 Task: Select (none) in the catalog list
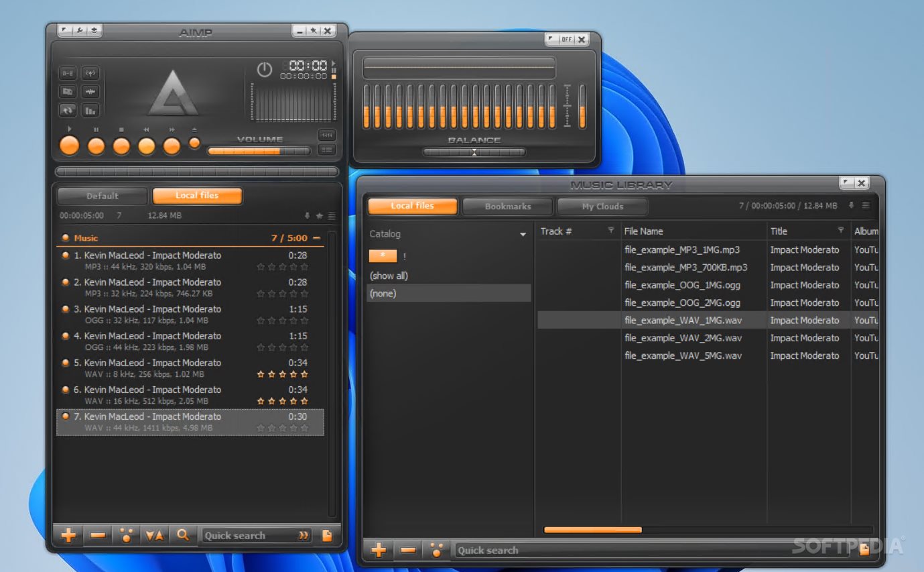(449, 293)
